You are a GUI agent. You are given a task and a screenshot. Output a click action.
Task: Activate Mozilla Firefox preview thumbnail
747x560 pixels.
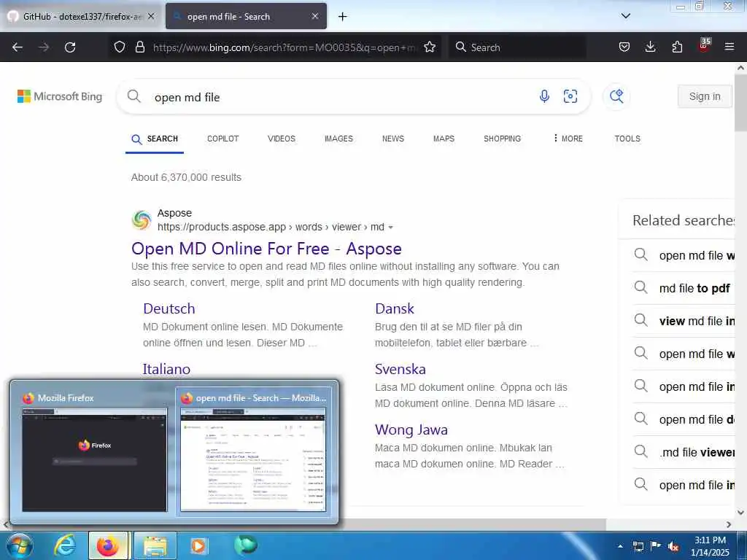(94, 459)
